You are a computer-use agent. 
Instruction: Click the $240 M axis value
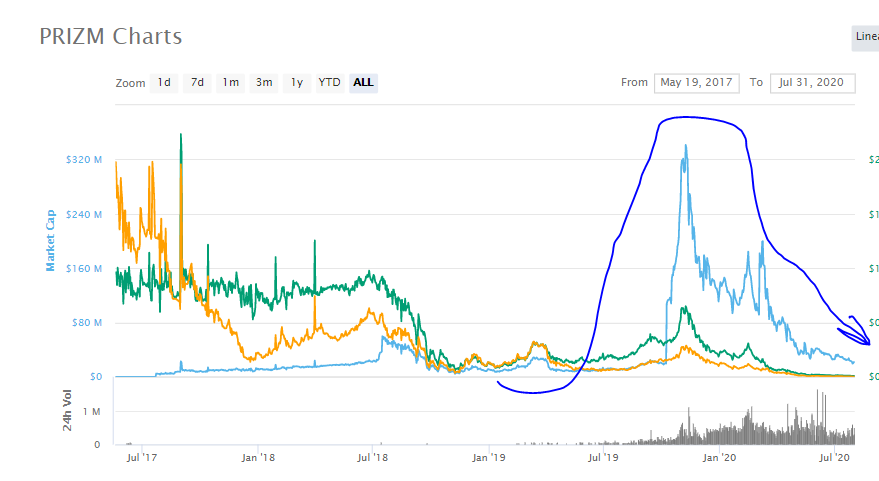point(84,214)
